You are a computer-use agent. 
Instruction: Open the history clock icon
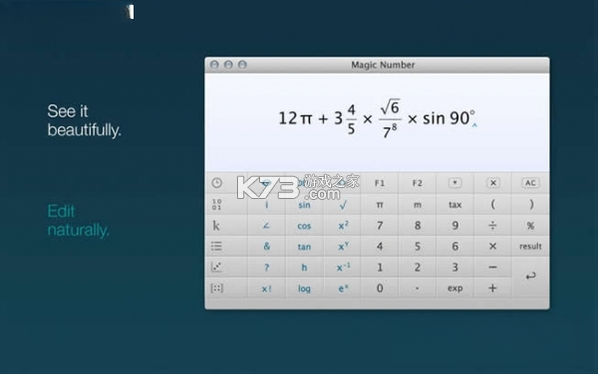[x=217, y=183]
